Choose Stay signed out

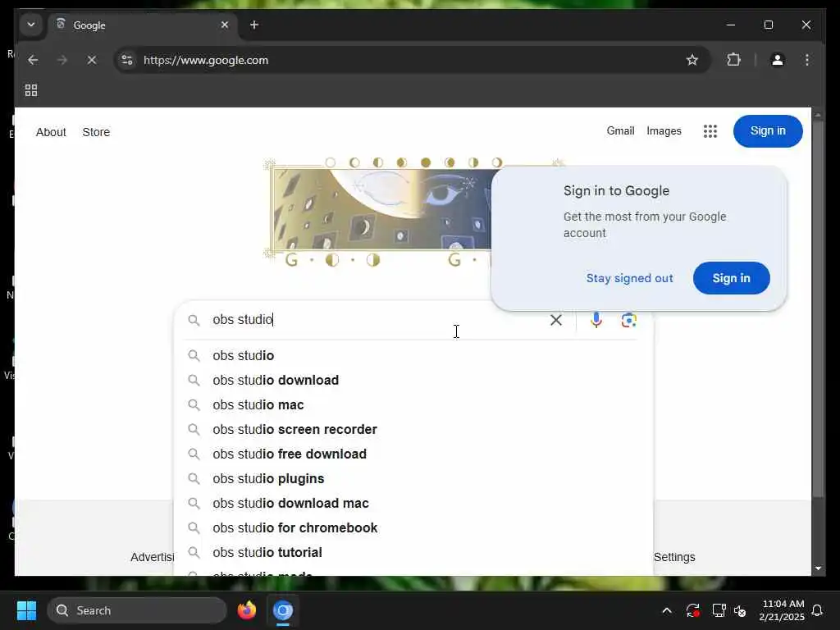coord(629,278)
